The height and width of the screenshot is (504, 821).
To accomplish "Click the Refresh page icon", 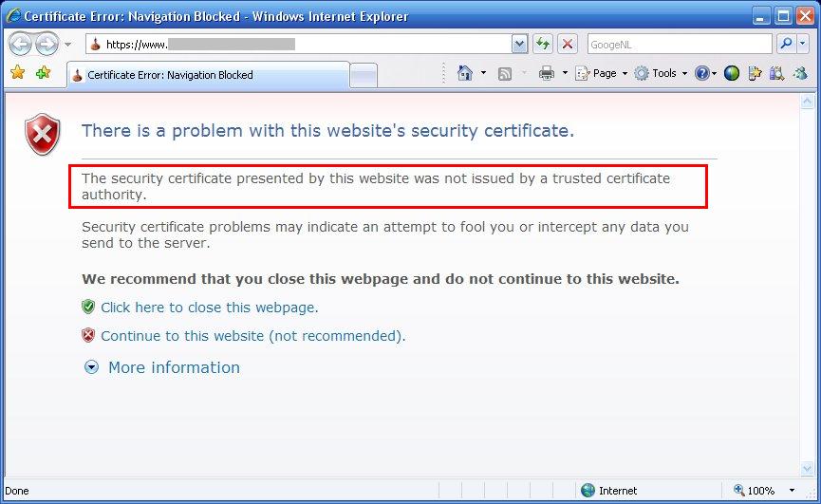I will point(543,44).
